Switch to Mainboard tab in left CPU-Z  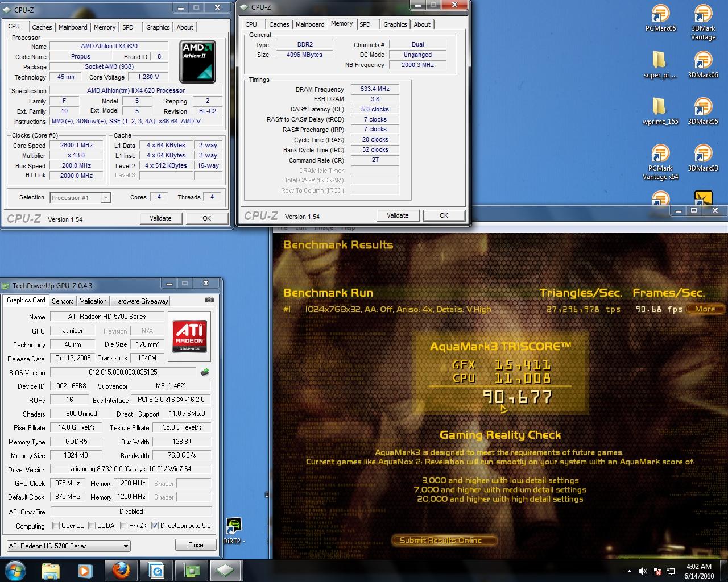coord(73,27)
